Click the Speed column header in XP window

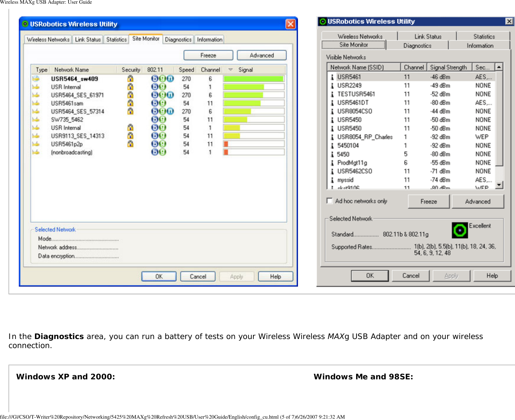(x=186, y=70)
